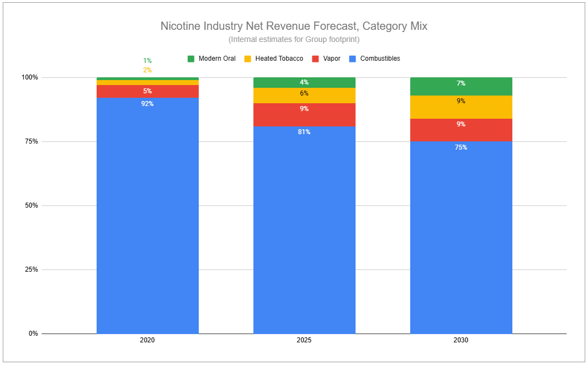
Task: Click the yellow 9% Heated Tobacco label in 2030
Action: click(x=461, y=101)
